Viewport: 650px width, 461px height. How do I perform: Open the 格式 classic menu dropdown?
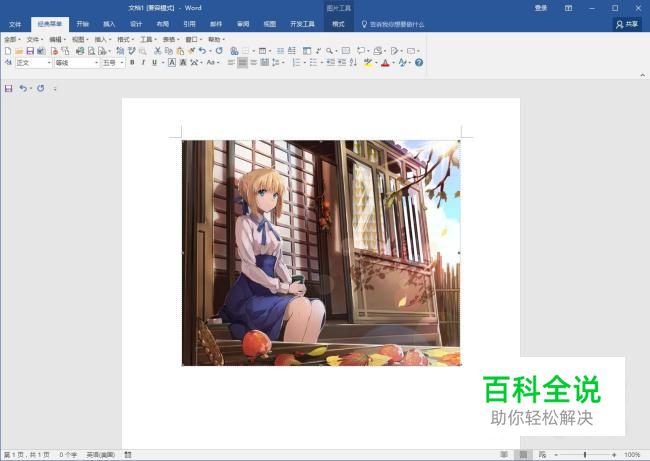click(x=125, y=39)
